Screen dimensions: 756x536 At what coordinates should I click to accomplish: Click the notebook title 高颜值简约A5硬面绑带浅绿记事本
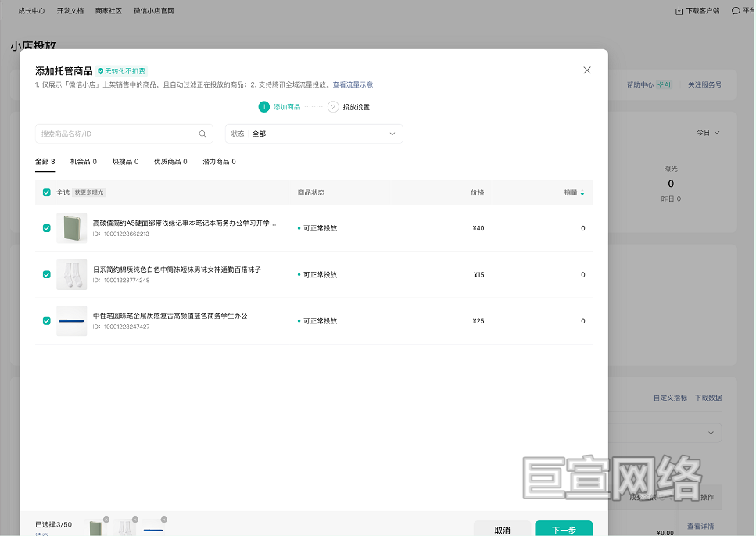185,223
